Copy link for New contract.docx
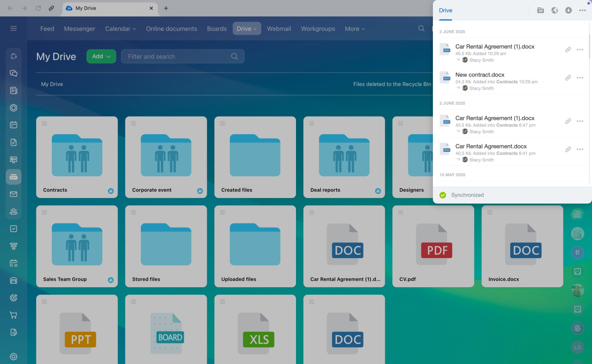This screenshot has width=592, height=364. (568, 78)
